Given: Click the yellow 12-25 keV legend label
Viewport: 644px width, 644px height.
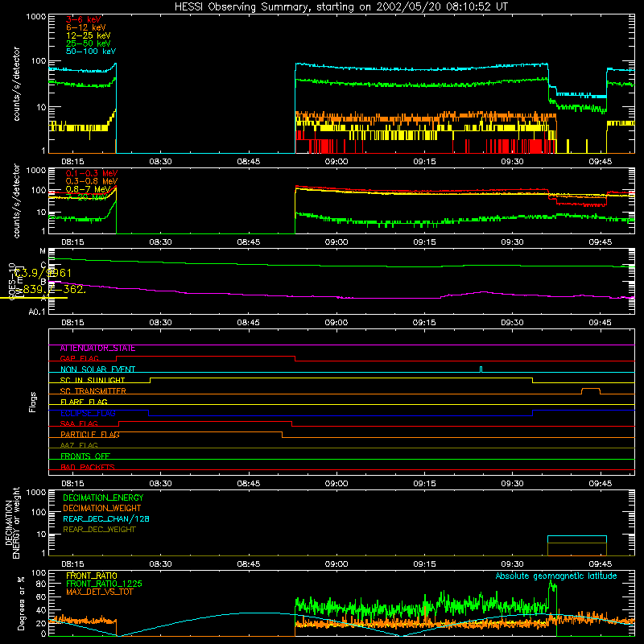Looking at the screenshot, I should (89, 35).
